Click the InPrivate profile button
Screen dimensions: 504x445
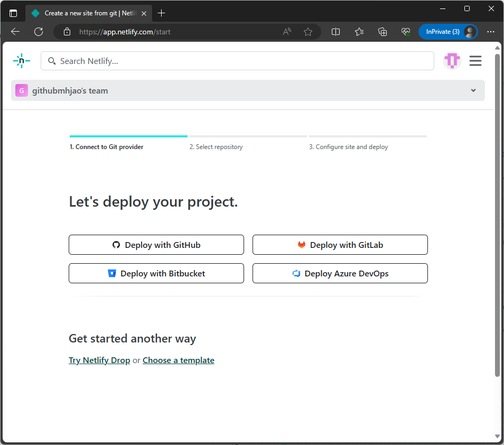(448, 32)
